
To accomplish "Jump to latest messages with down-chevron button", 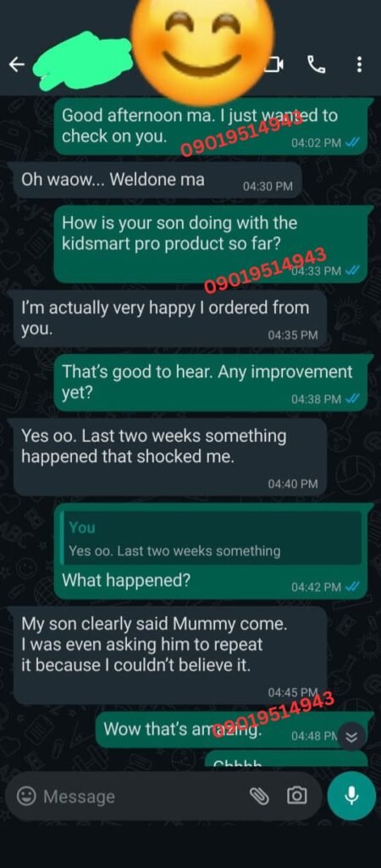I will pos(351,737).
